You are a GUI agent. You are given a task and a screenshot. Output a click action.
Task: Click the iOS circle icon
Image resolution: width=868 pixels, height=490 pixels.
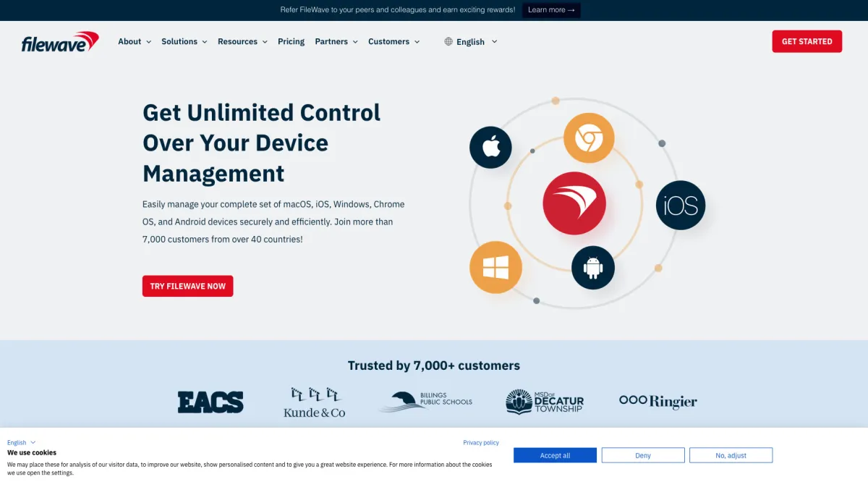[x=681, y=206]
